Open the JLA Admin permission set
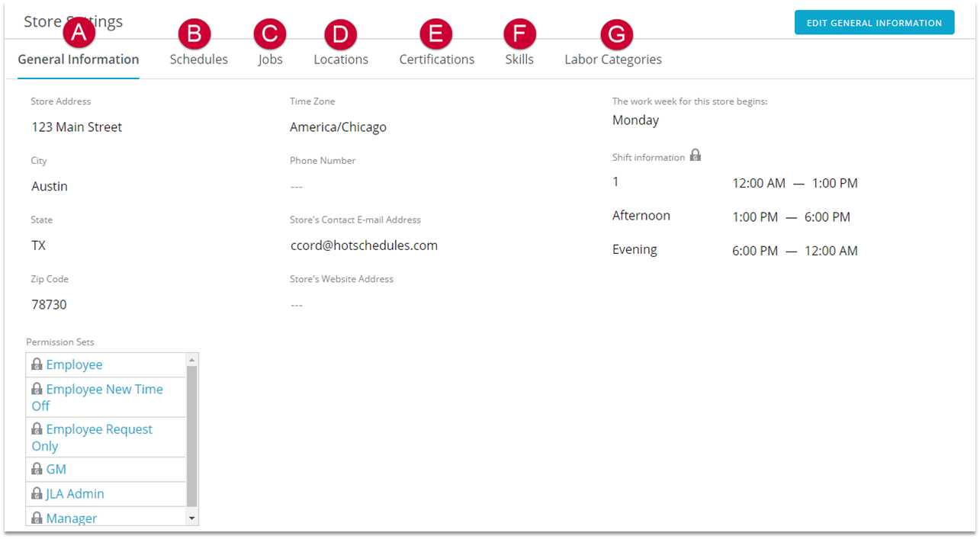Viewport: 980px width, 539px height. click(75, 494)
